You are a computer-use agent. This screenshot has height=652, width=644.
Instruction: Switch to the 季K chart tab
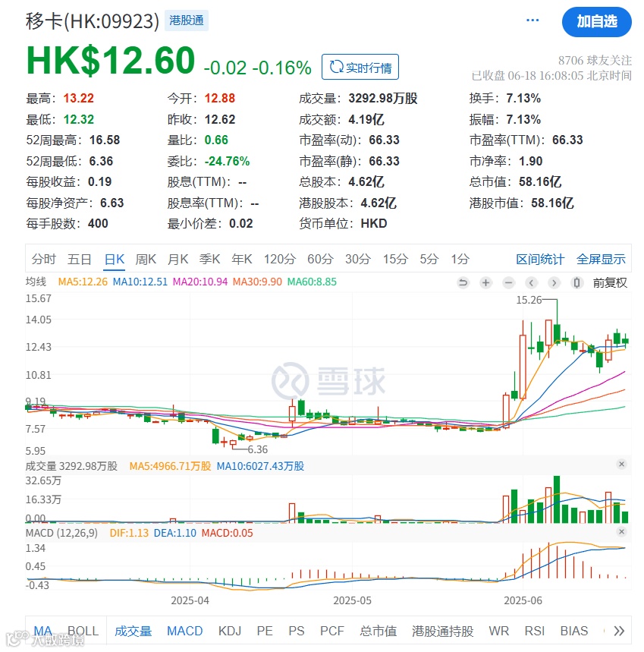209,259
